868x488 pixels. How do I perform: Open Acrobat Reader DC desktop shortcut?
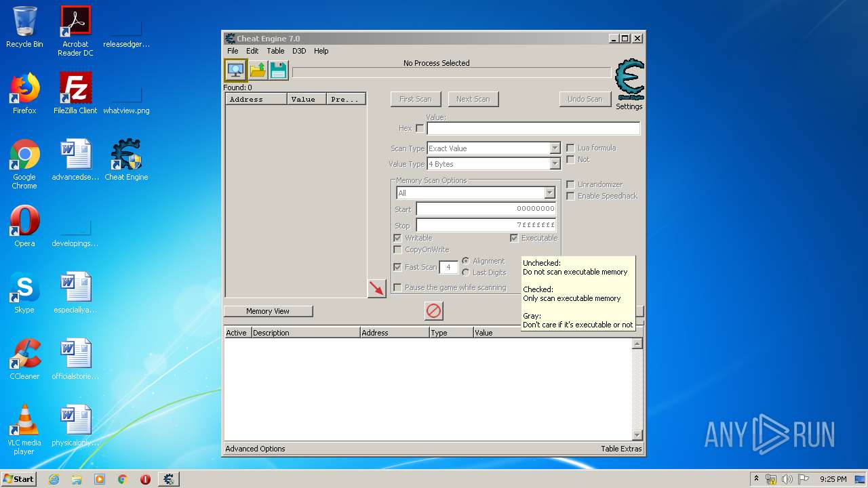(x=75, y=31)
